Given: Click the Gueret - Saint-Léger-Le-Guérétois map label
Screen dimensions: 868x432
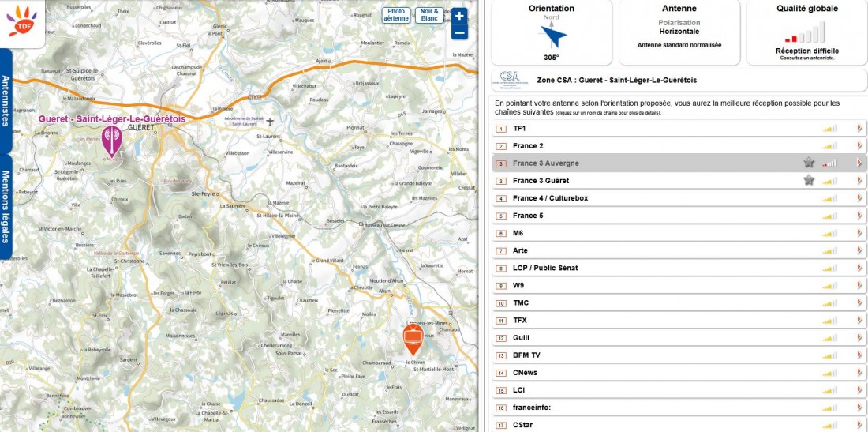Looking at the screenshot, I should tap(112, 119).
